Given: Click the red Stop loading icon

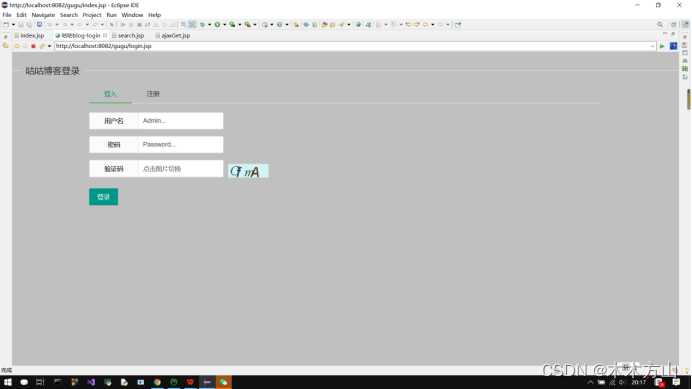Looking at the screenshot, I should tap(33, 46).
